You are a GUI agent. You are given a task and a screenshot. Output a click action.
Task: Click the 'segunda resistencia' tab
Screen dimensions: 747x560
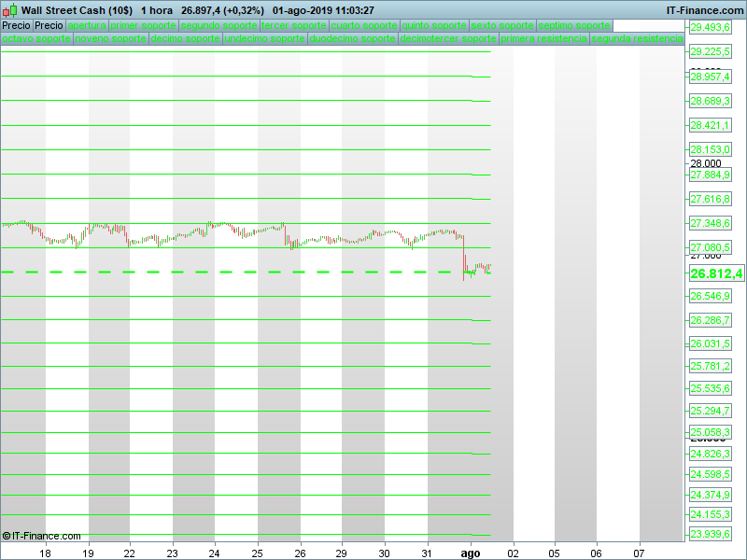pos(637,39)
